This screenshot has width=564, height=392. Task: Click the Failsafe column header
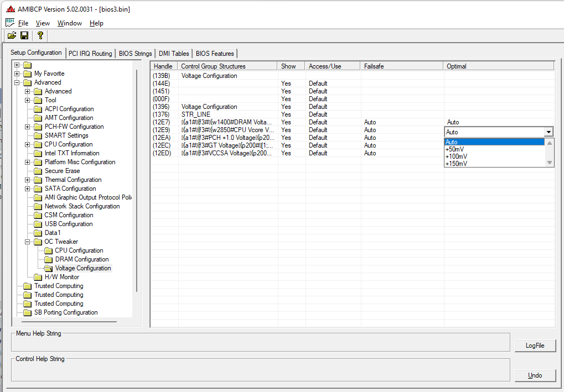point(402,66)
